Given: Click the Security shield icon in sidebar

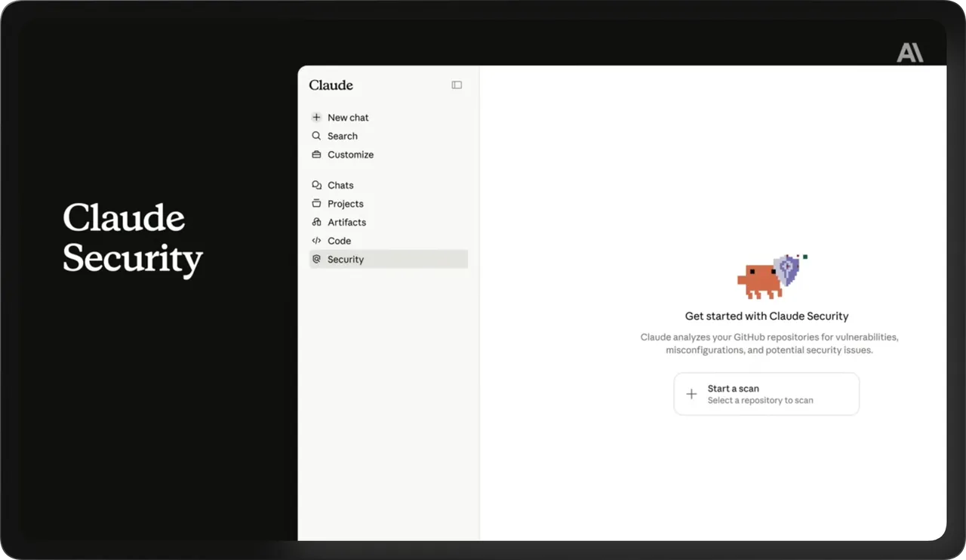Looking at the screenshot, I should tap(316, 259).
